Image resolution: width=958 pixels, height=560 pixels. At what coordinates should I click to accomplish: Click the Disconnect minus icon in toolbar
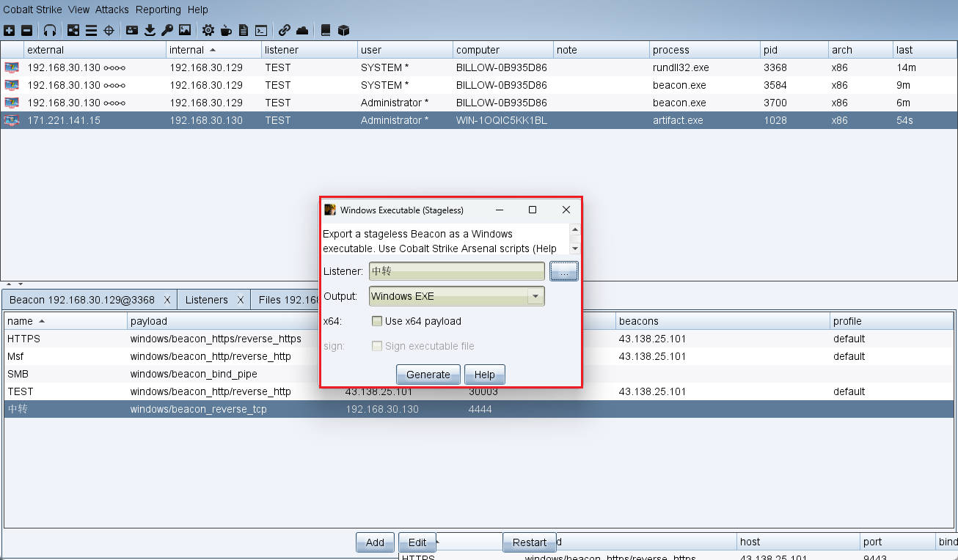(x=27, y=30)
